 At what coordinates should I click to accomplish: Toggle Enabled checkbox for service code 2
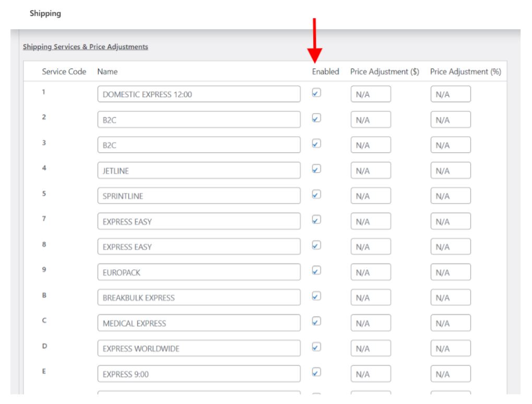tap(316, 118)
